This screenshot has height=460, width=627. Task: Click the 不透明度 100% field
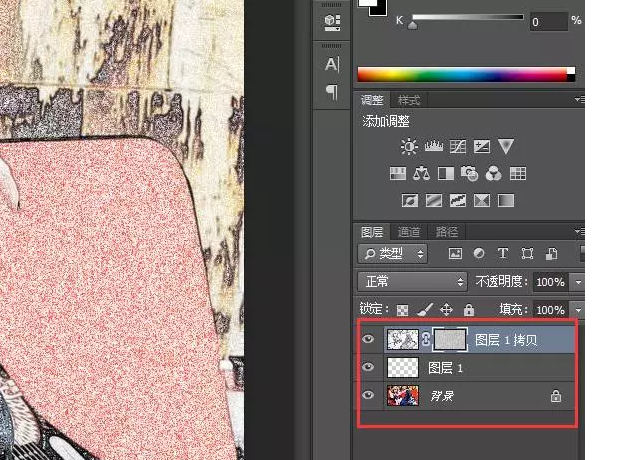pos(551,282)
